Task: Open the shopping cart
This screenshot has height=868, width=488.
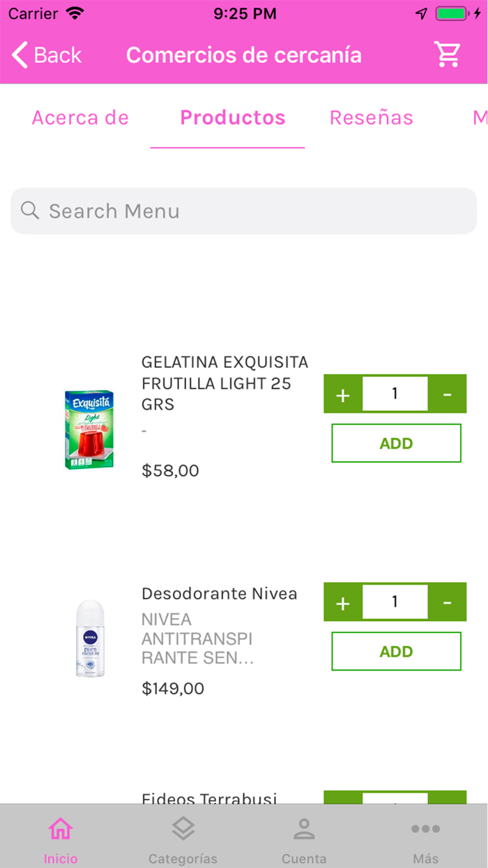Action: coord(448,54)
